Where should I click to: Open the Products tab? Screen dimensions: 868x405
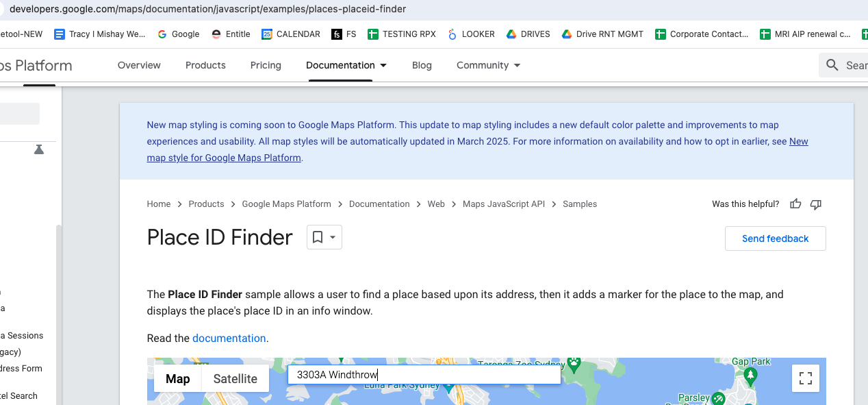(x=205, y=65)
